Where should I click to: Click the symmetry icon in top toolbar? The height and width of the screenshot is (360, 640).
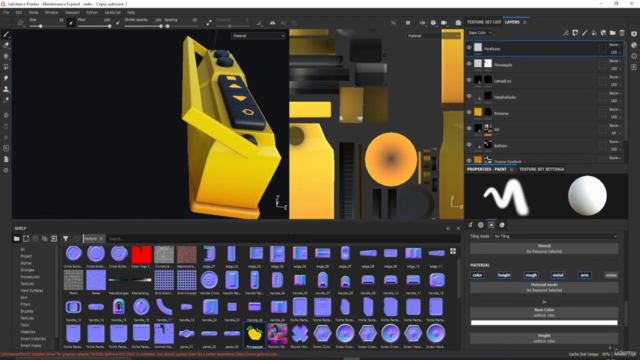[272, 23]
